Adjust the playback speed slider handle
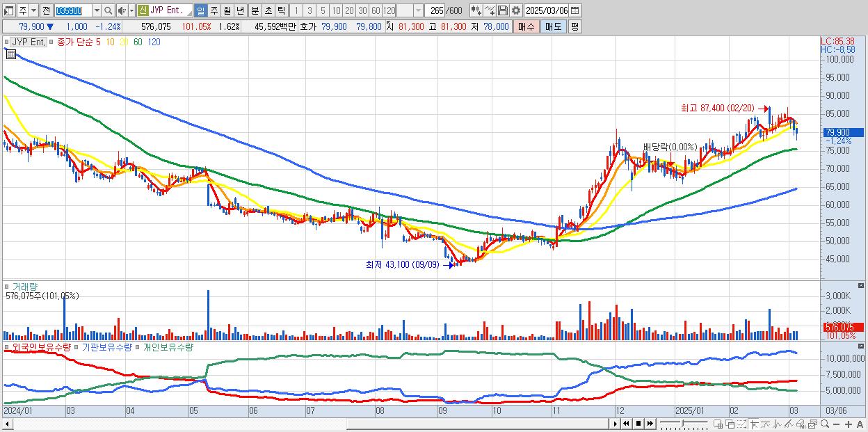 pos(682,423)
